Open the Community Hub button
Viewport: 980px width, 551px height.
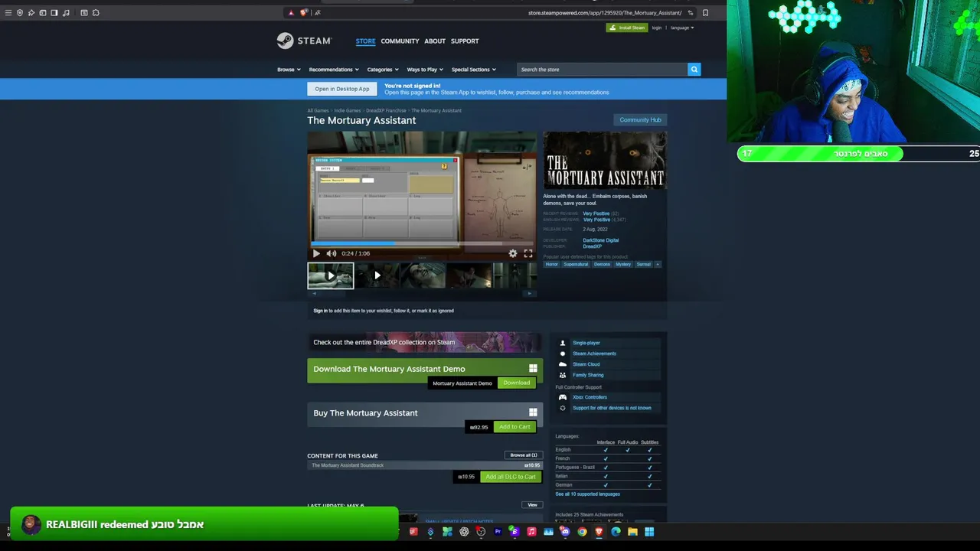click(640, 120)
